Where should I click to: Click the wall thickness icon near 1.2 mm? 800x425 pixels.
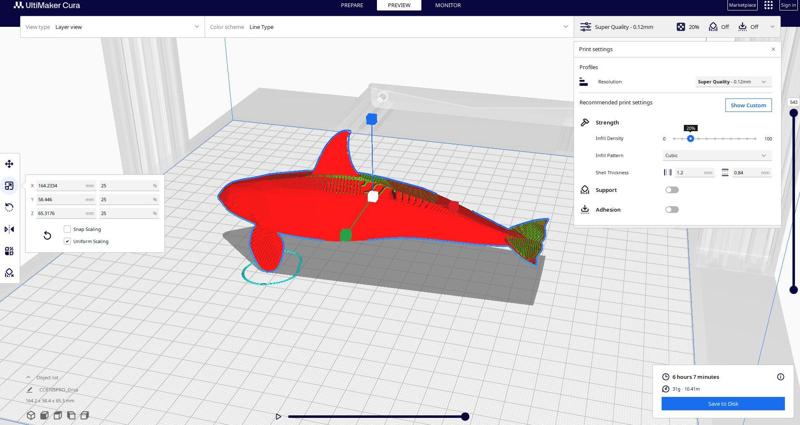667,172
